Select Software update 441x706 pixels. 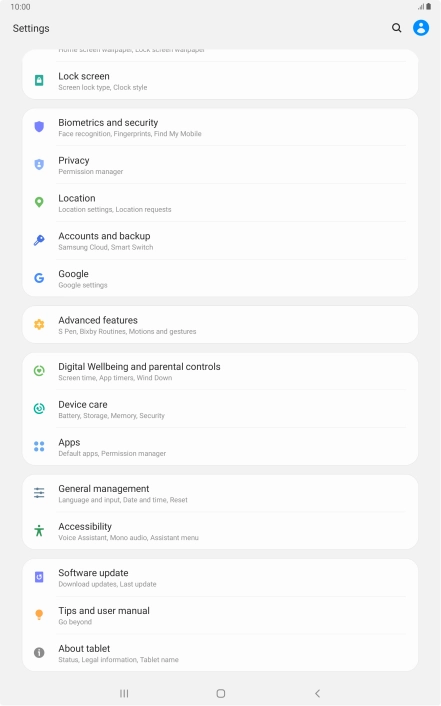click(220, 578)
